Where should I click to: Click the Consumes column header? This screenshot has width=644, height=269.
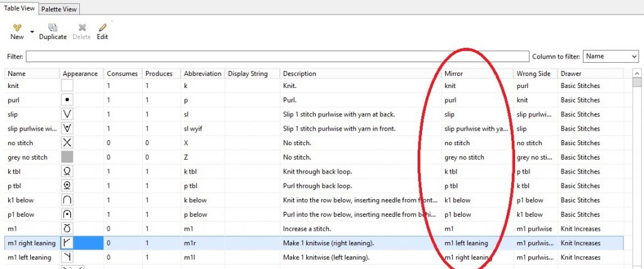123,74
